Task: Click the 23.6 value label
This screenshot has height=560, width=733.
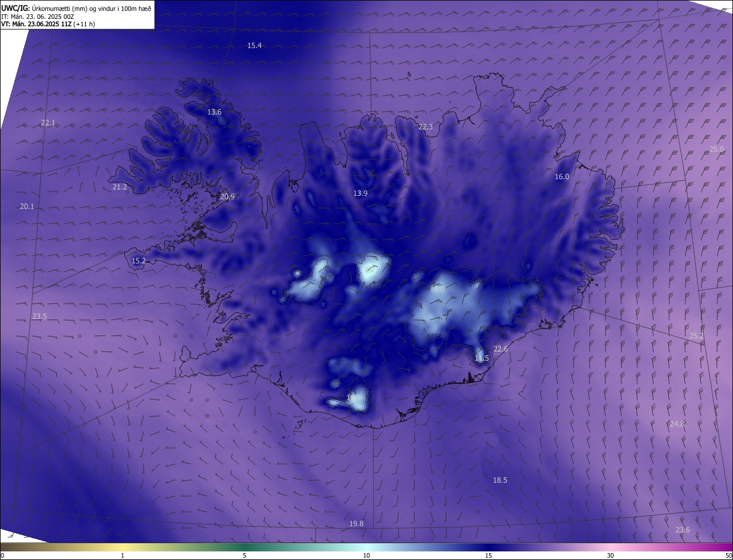Action: click(683, 529)
